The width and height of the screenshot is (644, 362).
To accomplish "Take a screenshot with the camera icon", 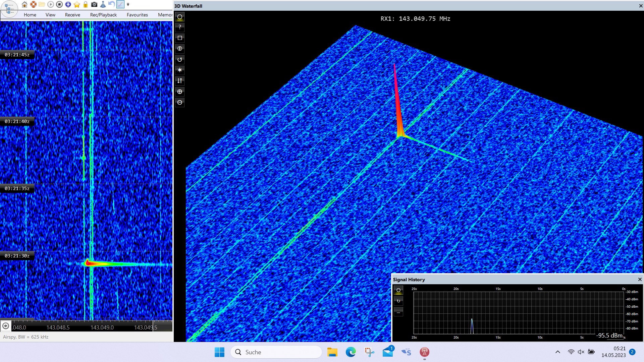I will pyautogui.click(x=94, y=4).
